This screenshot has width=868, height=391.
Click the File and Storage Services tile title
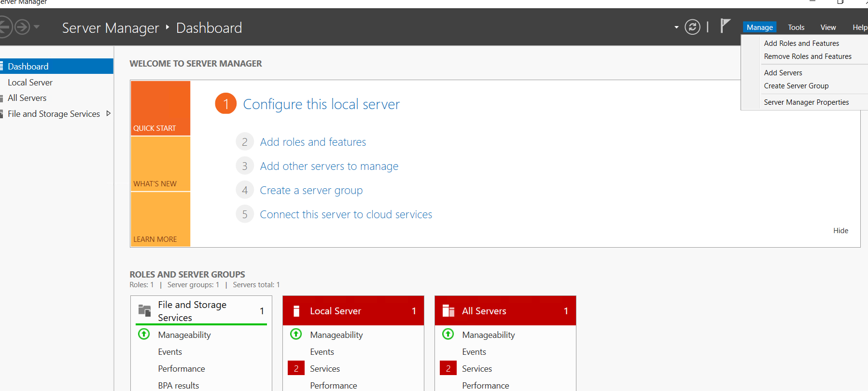[192, 311]
